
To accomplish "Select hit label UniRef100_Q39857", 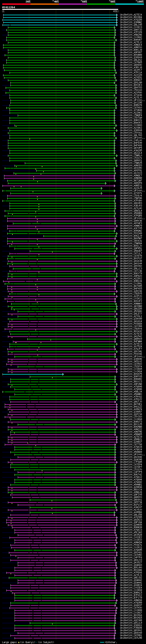I will [x=131, y=412].
